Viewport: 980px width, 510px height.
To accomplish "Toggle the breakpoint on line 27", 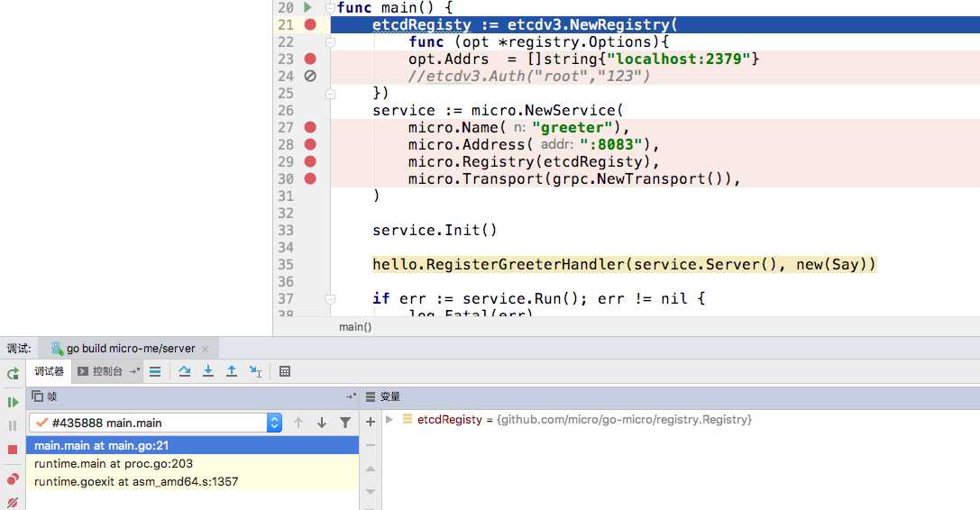I will pyautogui.click(x=310, y=127).
